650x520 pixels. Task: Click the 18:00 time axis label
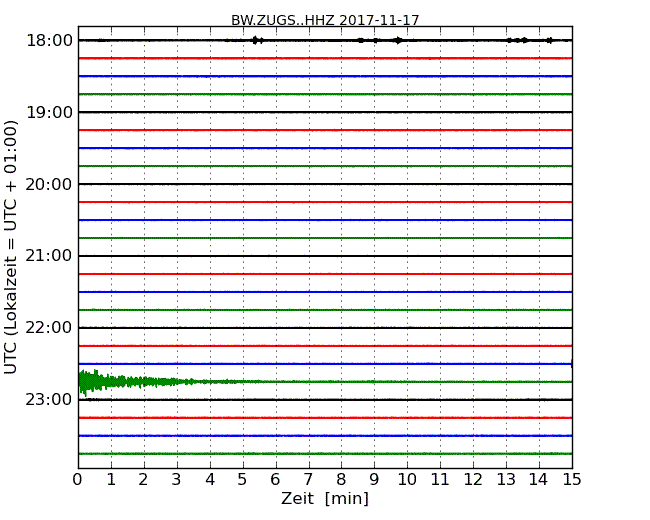(x=49, y=41)
